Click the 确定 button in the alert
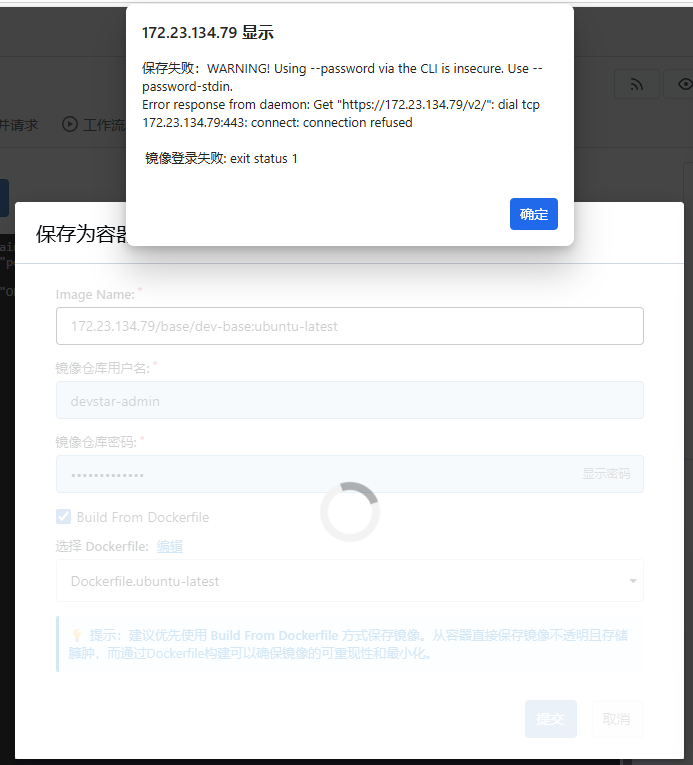This screenshot has height=765, width=693. (x=533, y=214)
